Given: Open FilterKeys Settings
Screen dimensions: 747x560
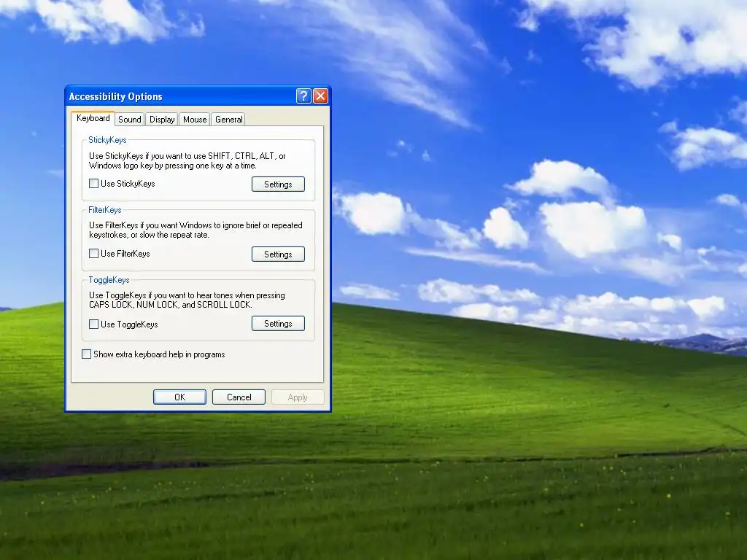Looking at the screenshot, I should point(278,254).
